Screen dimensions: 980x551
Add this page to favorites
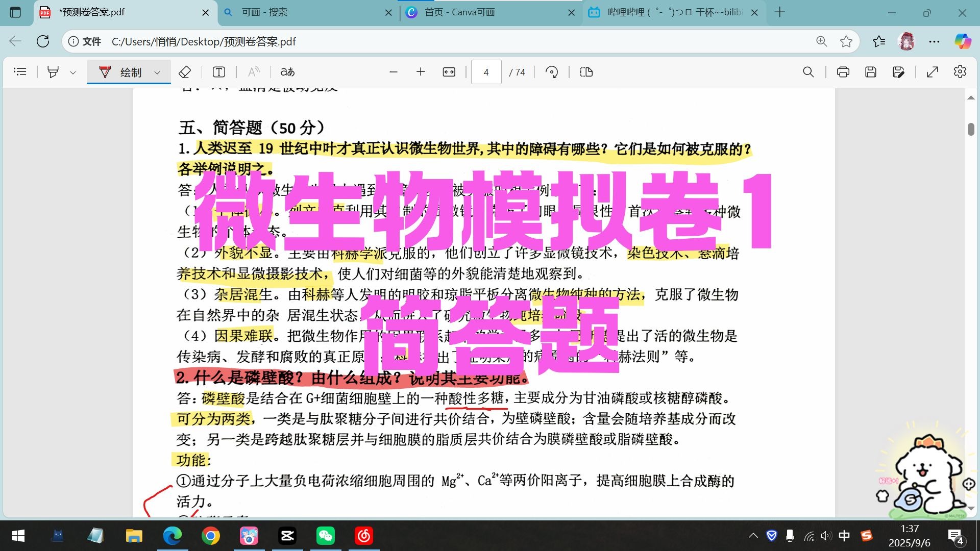846,41
